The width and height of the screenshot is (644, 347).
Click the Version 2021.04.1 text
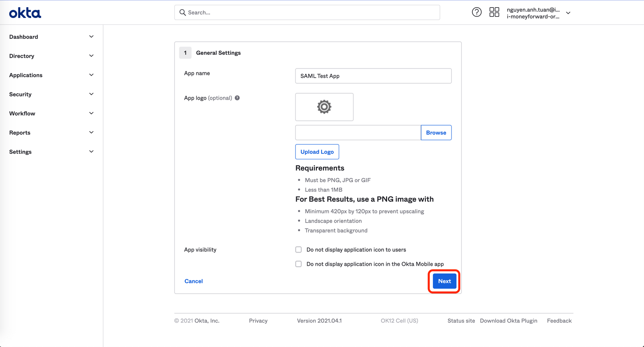click(319, 321)
